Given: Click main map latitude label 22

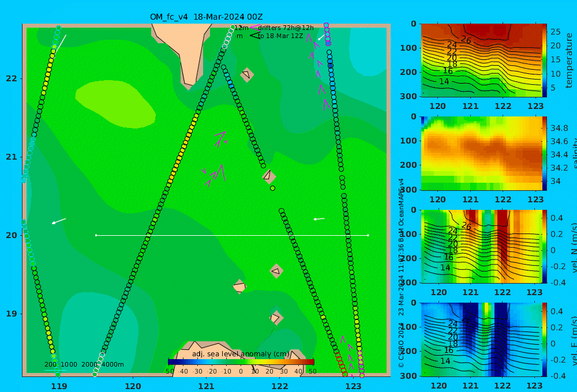Looking at the screenshot, I should coord(11,78).
